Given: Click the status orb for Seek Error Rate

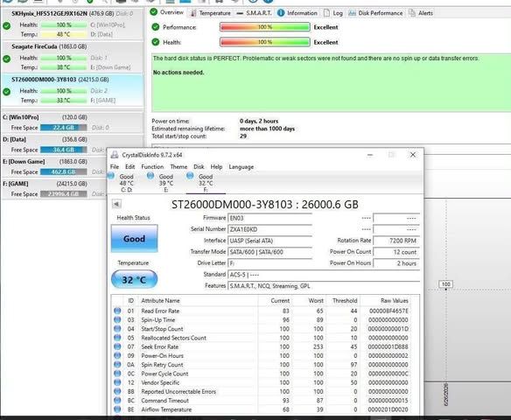Looking at the screenshot, I should [117, 346].
